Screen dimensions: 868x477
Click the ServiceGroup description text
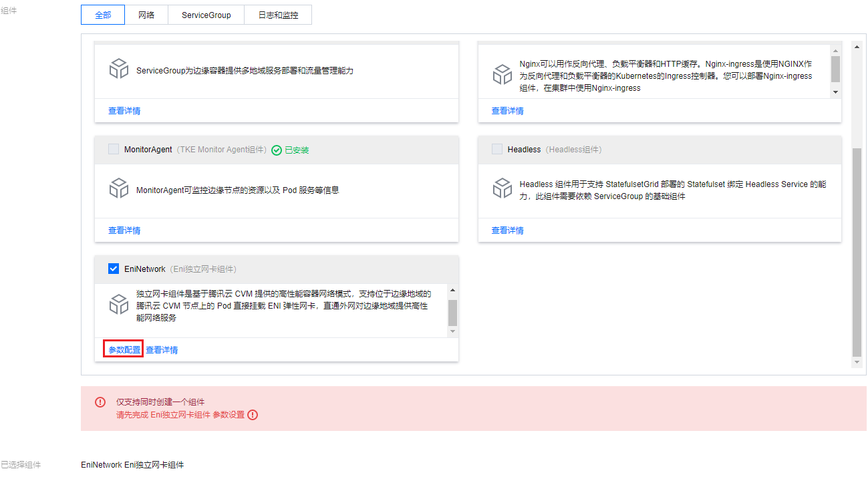click(x=245, y=70)
